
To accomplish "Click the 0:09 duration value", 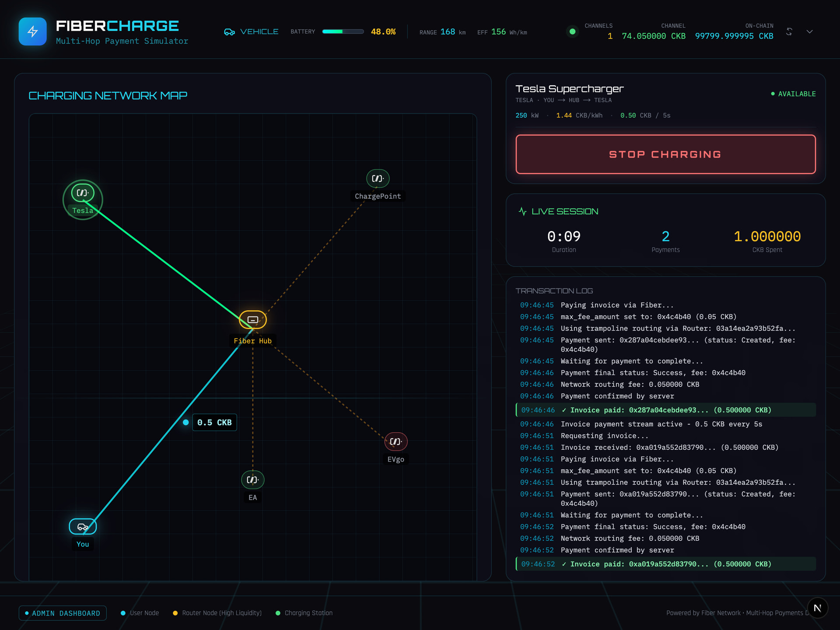I will pos(564,237).
